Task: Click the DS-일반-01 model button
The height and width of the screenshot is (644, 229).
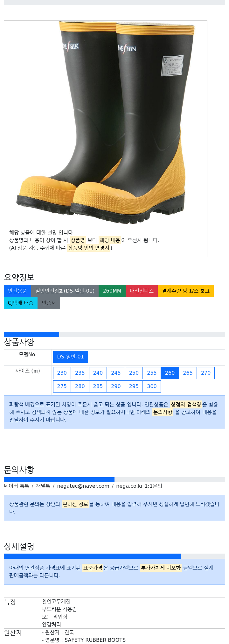Action: point(71,357)
